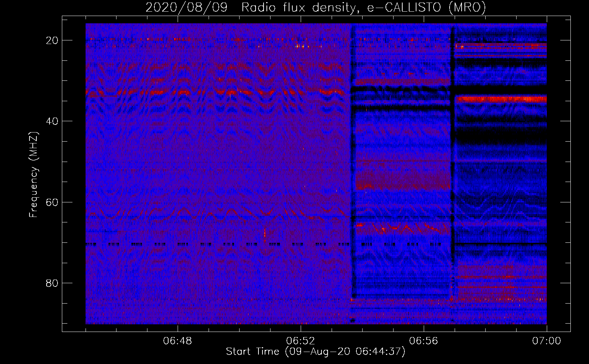Click the 07:00 time tick label

click(x=546, y=341)
